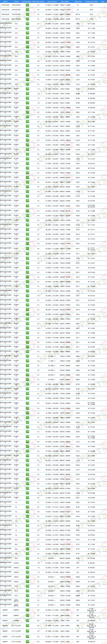The height and width of the screenshot is (644, 107).
Task: Select power value 103kW / 140KM
Action: pyautogui.click(x=65, y=108)
